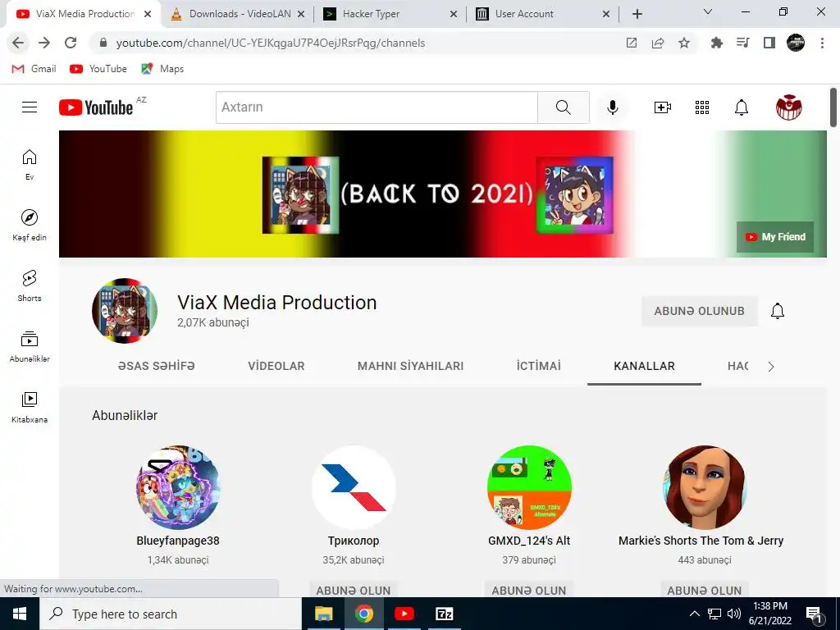This screenshot has height=630, width=840.
Task: Click ViaX Media Production channel avatar
Action: click(x=125, y=311)
